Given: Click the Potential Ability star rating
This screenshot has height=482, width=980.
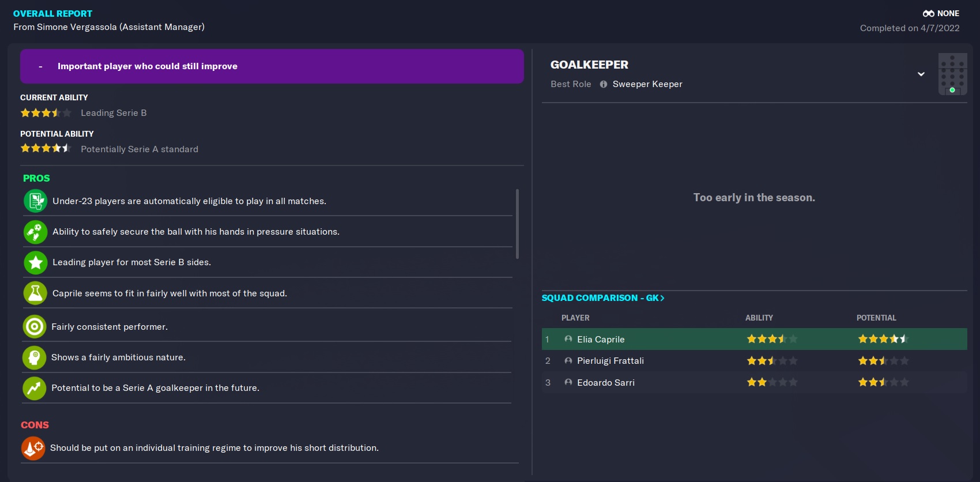Looking at the screenshot, I should click(46, 149).
